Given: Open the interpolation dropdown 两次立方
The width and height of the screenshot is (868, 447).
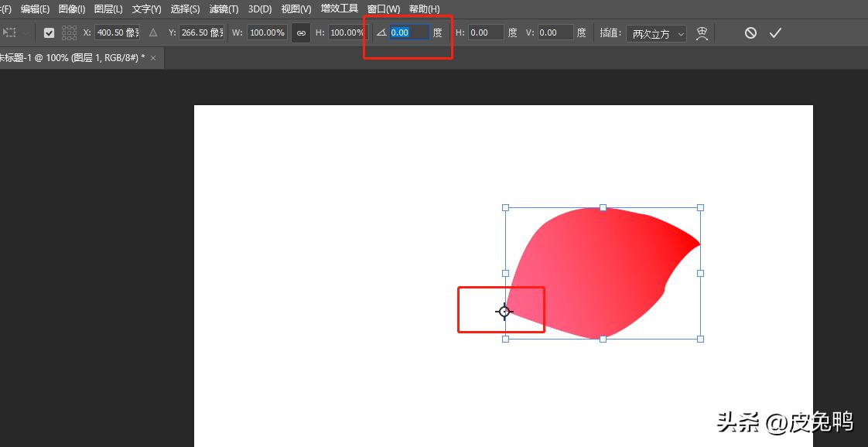Looking at the screenshot, I should pyautogui.click(x=657, y=33).
